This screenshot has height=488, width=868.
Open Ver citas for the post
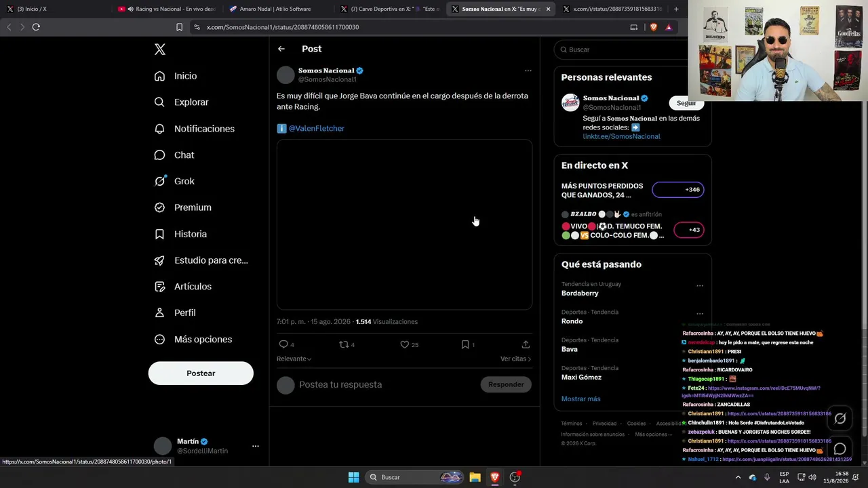[x=515, y=359]
